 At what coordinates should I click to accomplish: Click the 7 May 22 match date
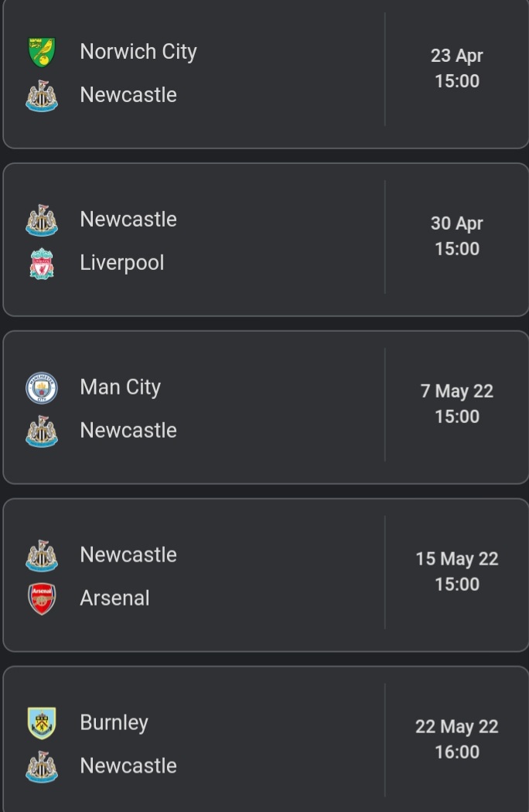coord(456,391)
